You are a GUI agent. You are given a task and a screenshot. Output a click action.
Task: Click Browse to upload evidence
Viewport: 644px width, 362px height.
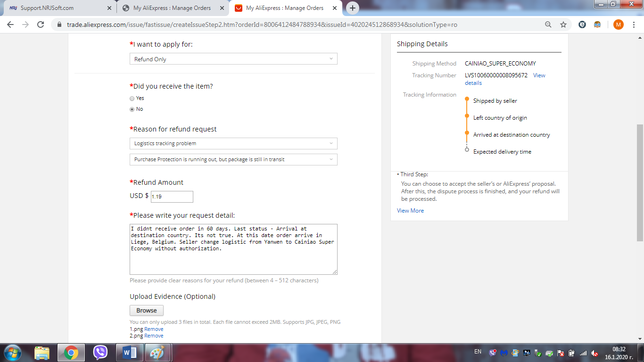point(147,311)
